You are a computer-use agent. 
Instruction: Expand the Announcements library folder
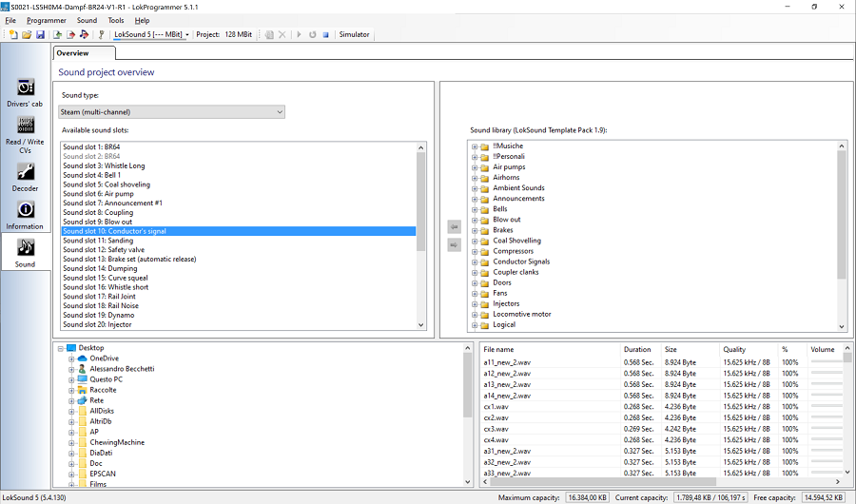point(475,199)
